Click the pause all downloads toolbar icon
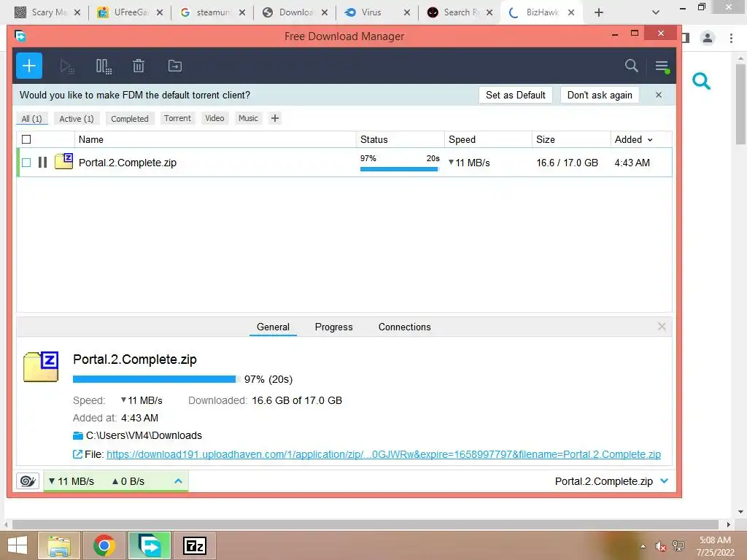Image resolution: width=747 pixels, height=560 pixels. [x=104, y=66]
